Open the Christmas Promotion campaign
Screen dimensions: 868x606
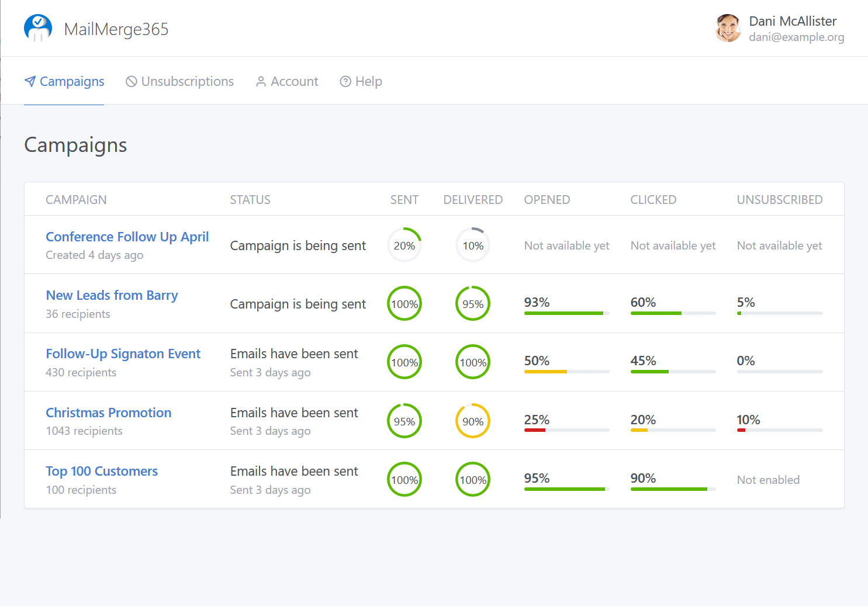click(108, 413)
